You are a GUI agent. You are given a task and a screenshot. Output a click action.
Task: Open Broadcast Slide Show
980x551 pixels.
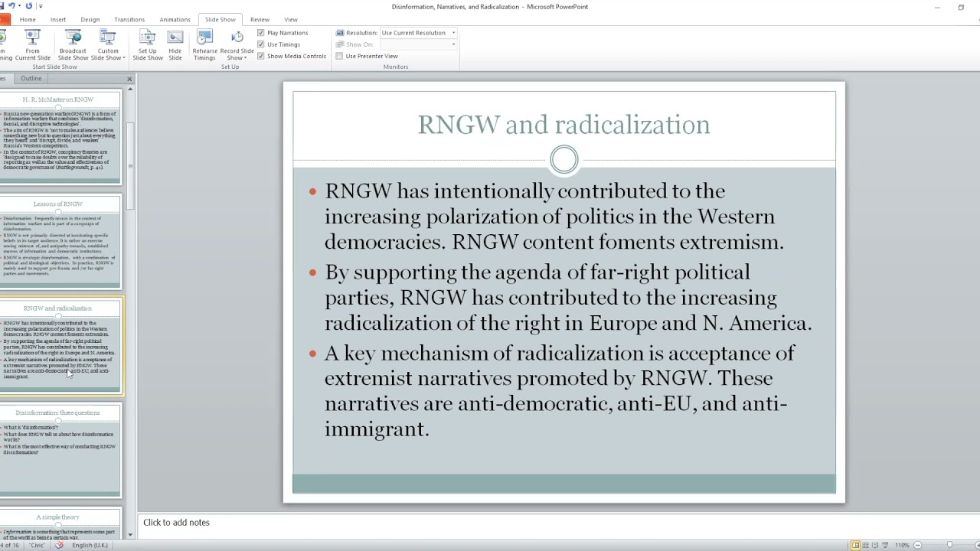(x=73, y=45)
